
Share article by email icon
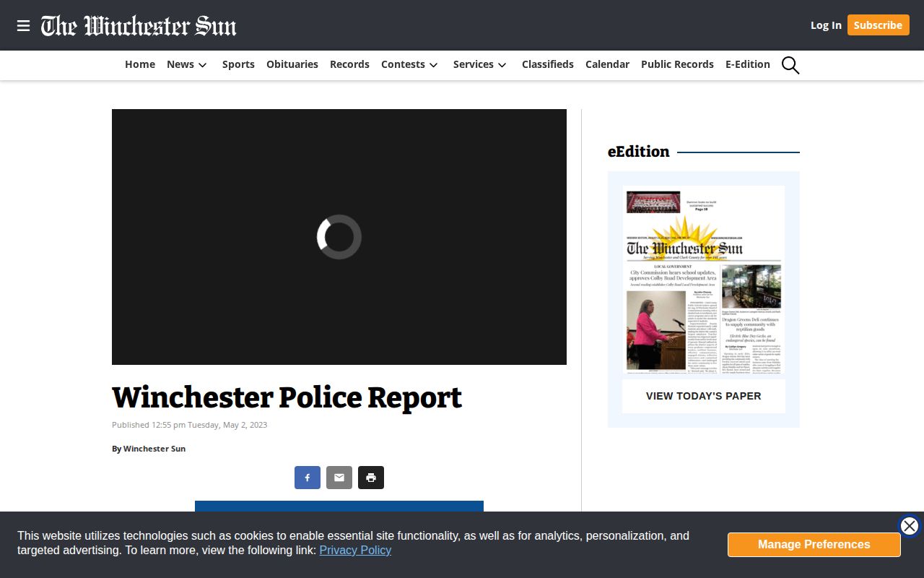click(x=339, y=478)
